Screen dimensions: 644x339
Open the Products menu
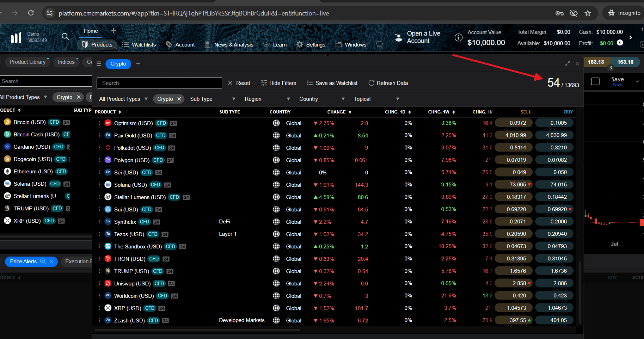coord(97,44)
